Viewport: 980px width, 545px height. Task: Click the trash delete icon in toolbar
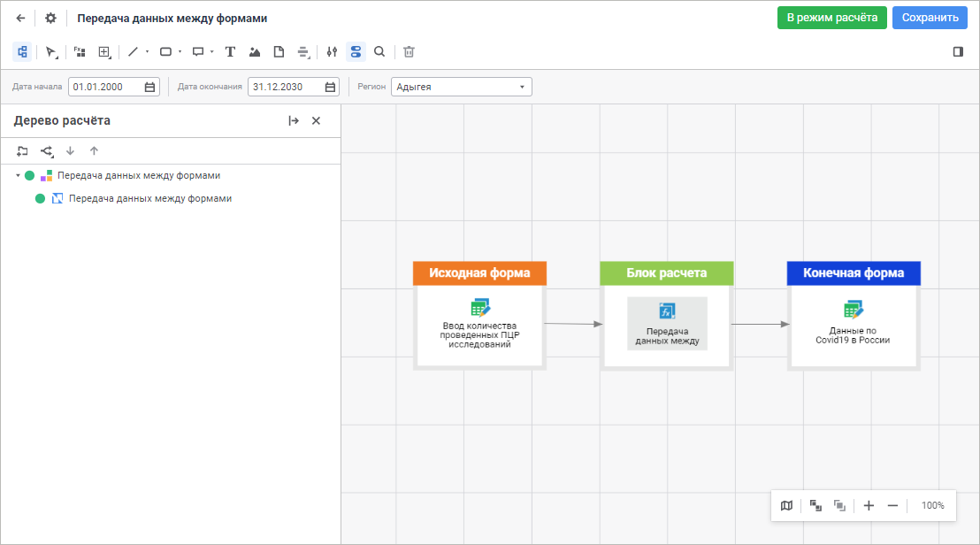pyautogui.click(x=409, y=52)
